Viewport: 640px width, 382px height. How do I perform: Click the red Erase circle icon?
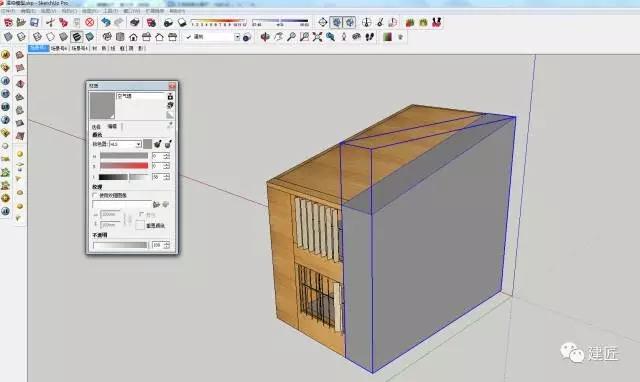tap(90, 22)
